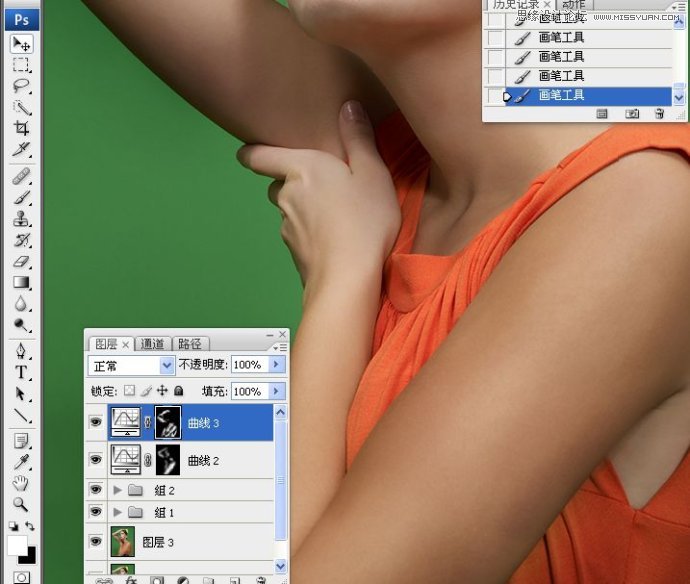Toggle lock image pixels
This screenshot has height=584, width=690.
click(146, 391)
